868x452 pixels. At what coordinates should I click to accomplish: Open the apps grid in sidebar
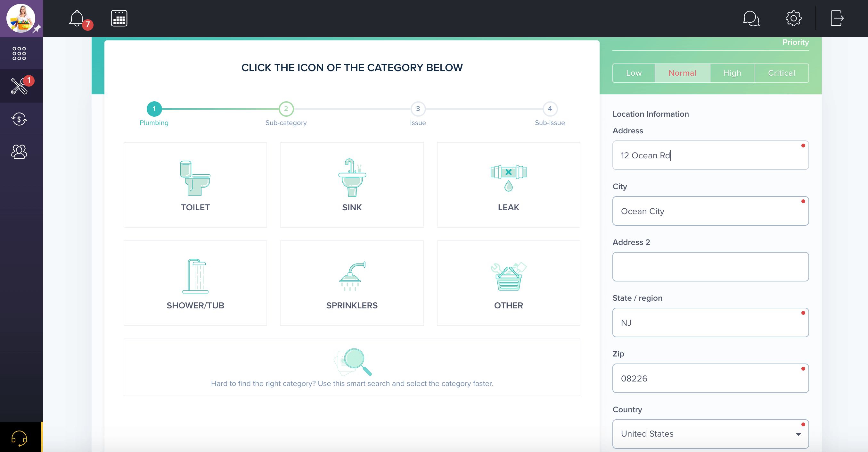click(19, 53)
